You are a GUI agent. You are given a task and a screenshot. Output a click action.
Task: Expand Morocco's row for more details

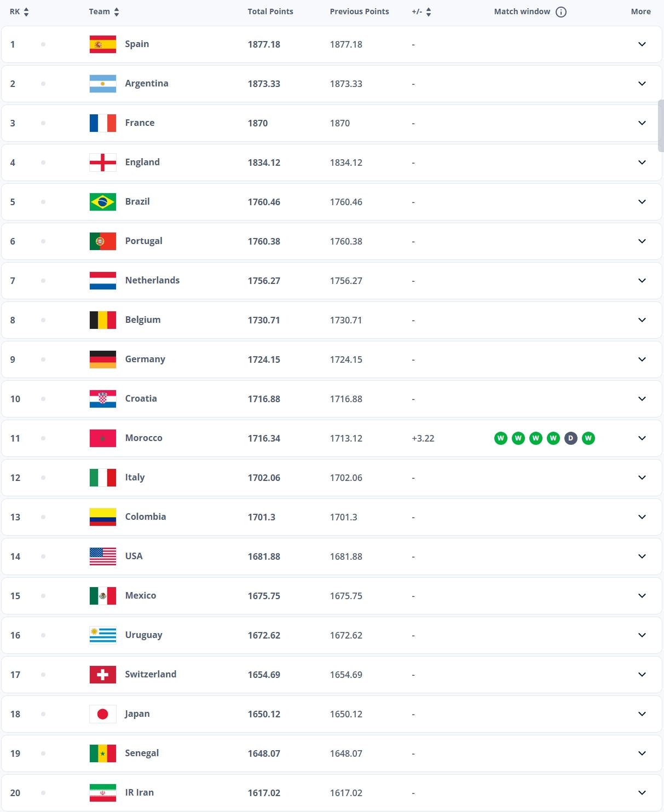pos(642,438)
